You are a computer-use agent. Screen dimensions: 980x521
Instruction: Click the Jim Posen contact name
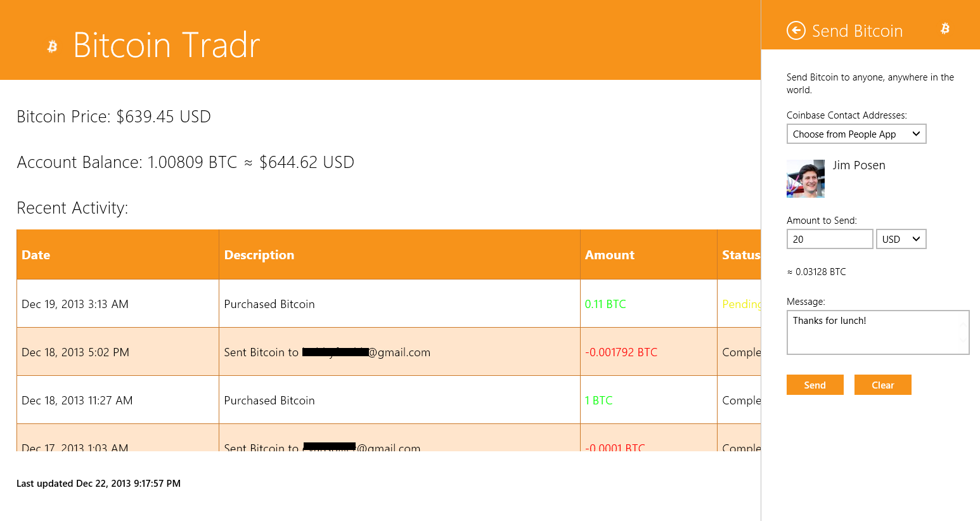tap(858, 165)
